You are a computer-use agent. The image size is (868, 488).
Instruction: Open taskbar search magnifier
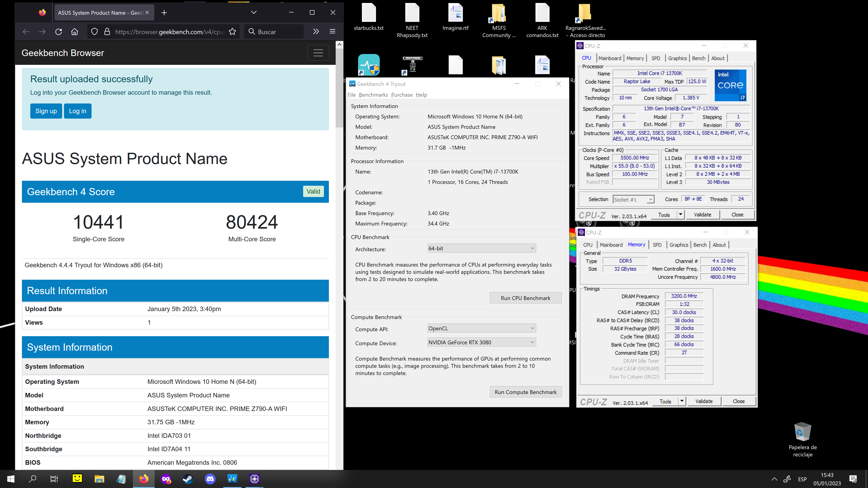pyautogui.click(x=33, y=479)
